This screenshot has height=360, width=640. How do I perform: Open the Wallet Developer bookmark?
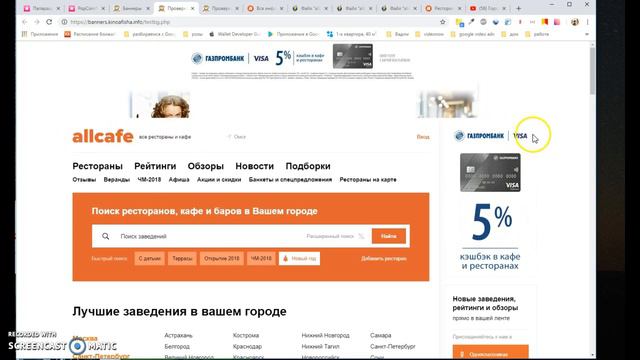235,34
